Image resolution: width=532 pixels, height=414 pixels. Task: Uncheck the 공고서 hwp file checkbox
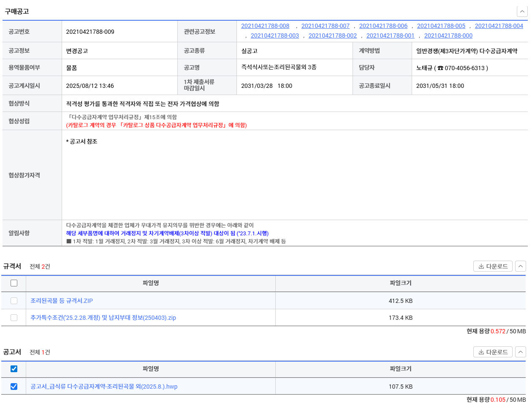click(x=14, y=387)
